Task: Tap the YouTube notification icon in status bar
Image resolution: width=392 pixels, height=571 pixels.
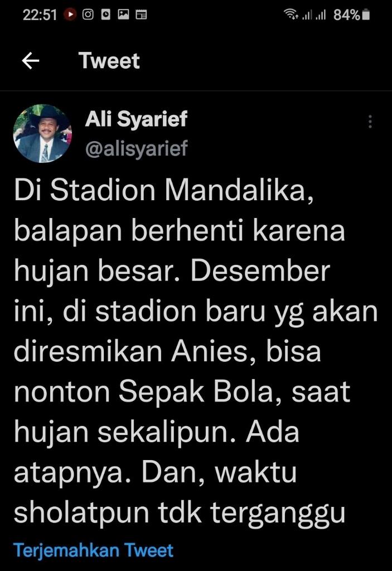Action: click(x=70, y=14)
